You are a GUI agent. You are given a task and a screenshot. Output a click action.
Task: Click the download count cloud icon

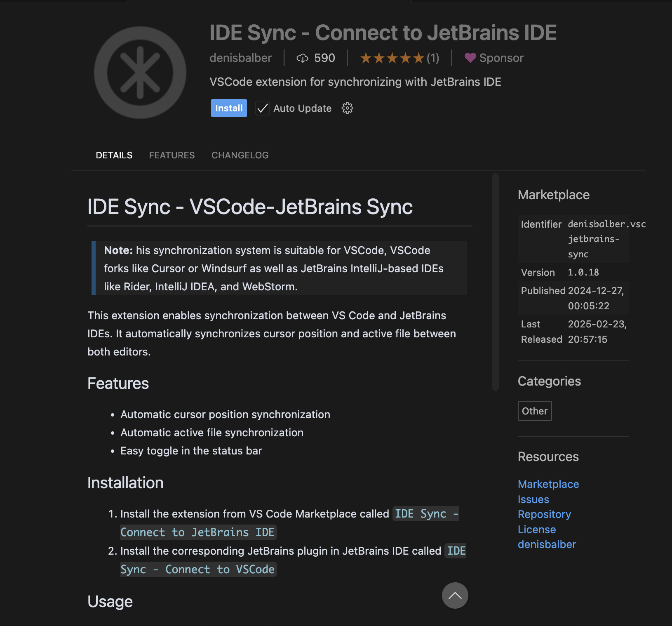302,58
